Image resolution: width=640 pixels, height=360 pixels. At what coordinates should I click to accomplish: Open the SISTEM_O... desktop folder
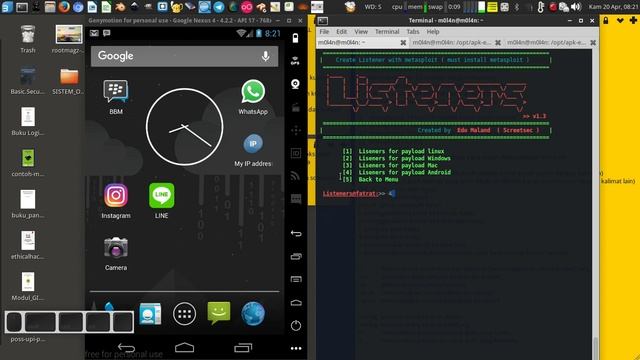[69, 81]
